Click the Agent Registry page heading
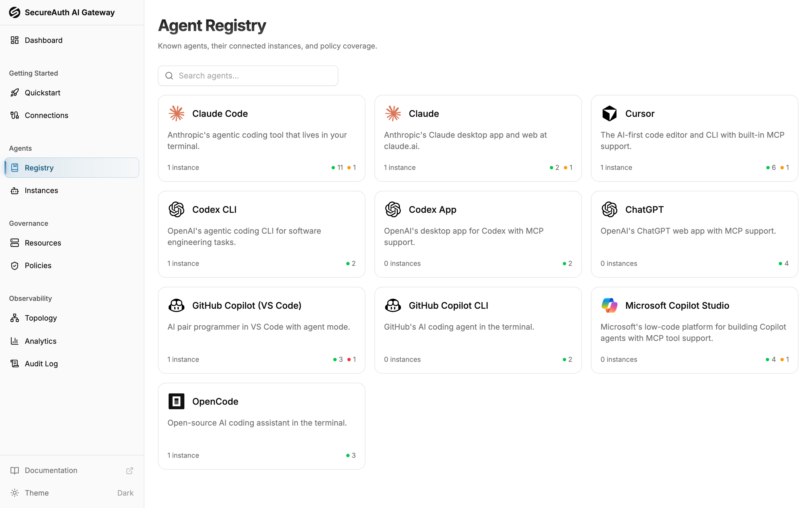812x508 pixels. pos(212,25)
